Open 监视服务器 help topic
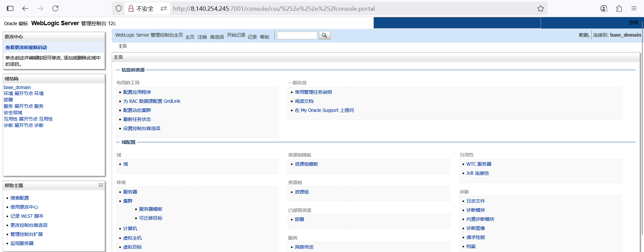The width and height of the screenshot is (644, 252). click(x=22, y=243)
